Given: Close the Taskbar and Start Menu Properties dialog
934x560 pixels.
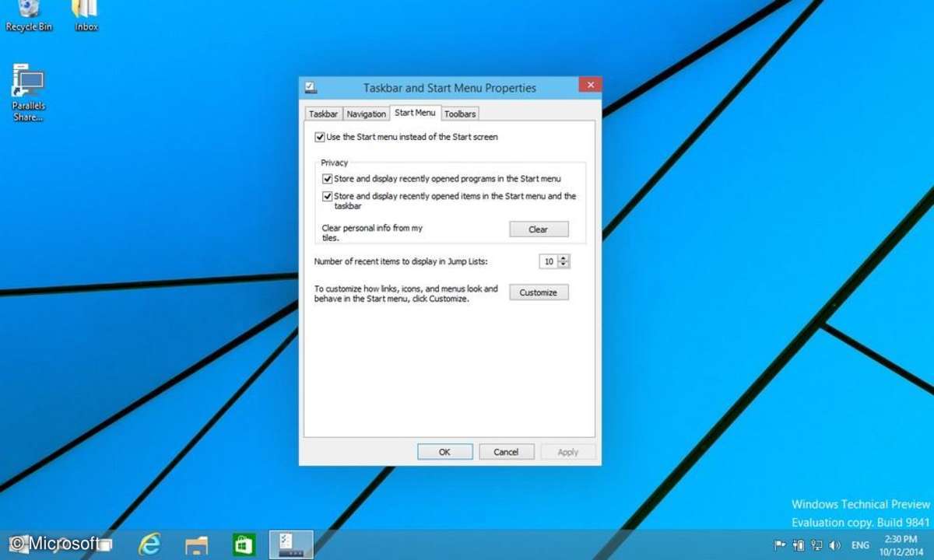Looking at the screenshot, I should 590,85.
